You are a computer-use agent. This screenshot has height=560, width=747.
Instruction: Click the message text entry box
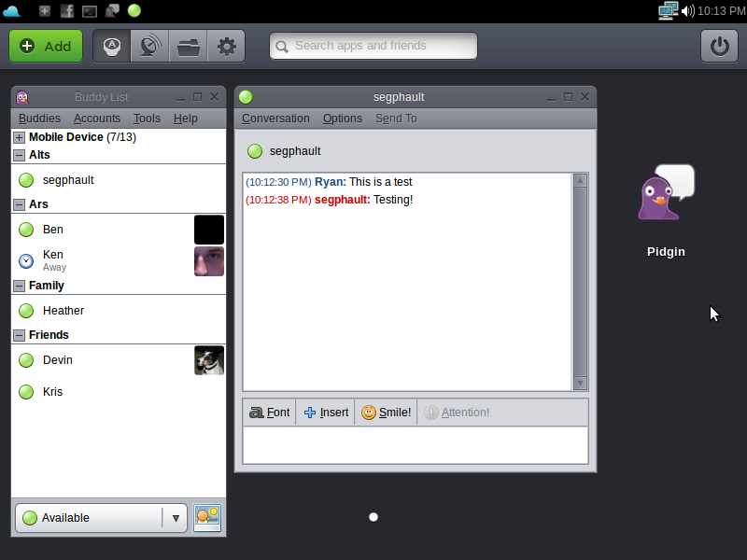tap(416, 445)
